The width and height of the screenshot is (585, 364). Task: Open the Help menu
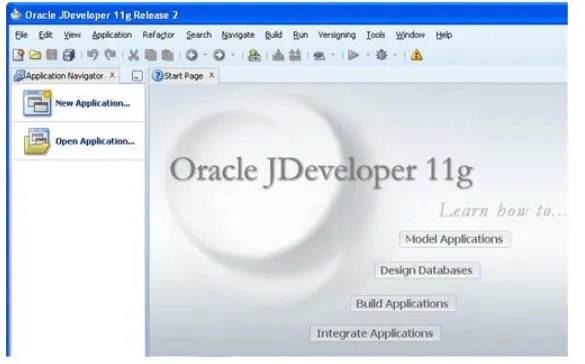(444, 35)
